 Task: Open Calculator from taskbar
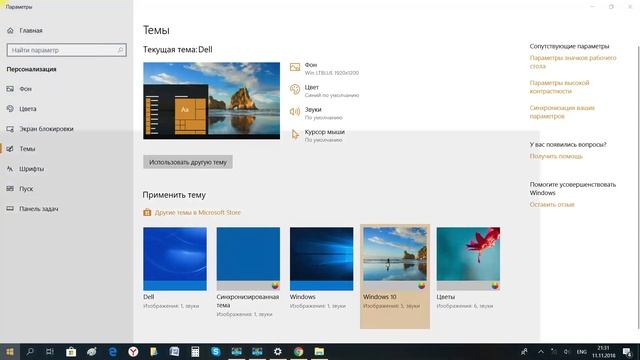(195, 351)
